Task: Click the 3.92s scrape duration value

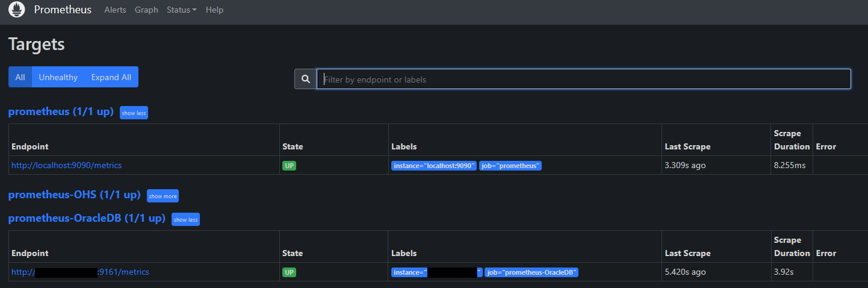Action: pos(784,272)
